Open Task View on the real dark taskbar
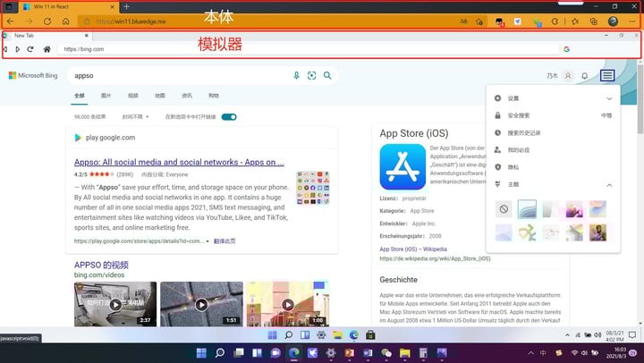Image resolution: width=644 pixels, height=363 pixels. 239,353
